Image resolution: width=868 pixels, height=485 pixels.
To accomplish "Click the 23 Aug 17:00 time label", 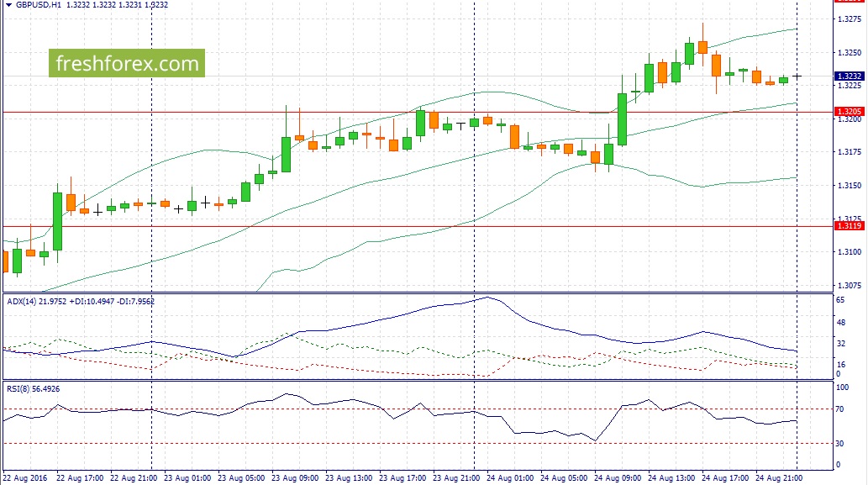I will [402, 477].
